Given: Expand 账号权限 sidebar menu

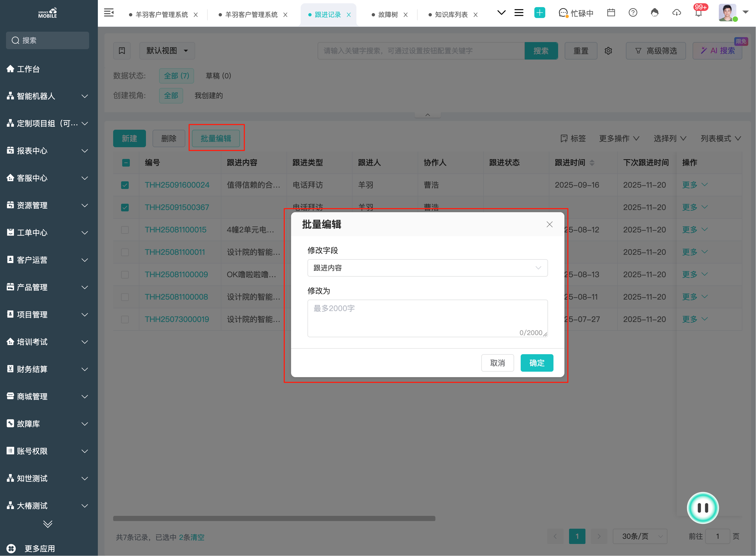Looking at the screenshot, I should [x=48, y=451].
